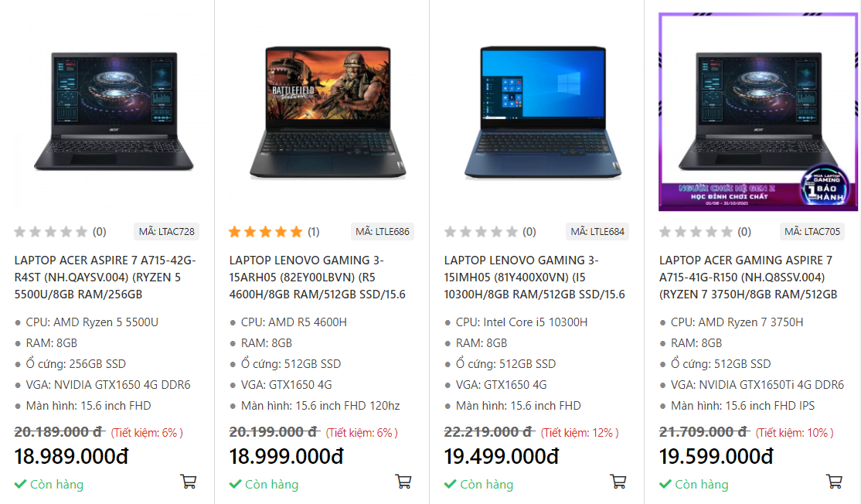
Task: Click Acer A715-41G image with promo frame
Action: pyautogui.click(x=757, y=112)
